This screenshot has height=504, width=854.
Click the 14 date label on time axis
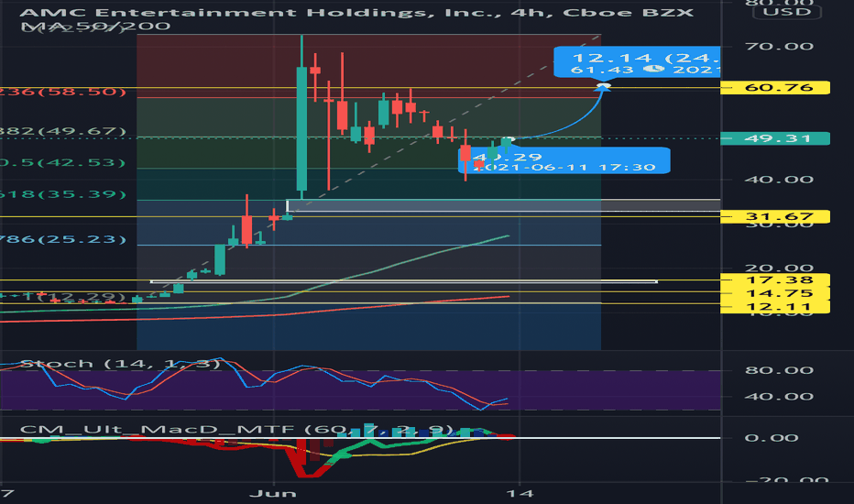(x=520, y=494)
